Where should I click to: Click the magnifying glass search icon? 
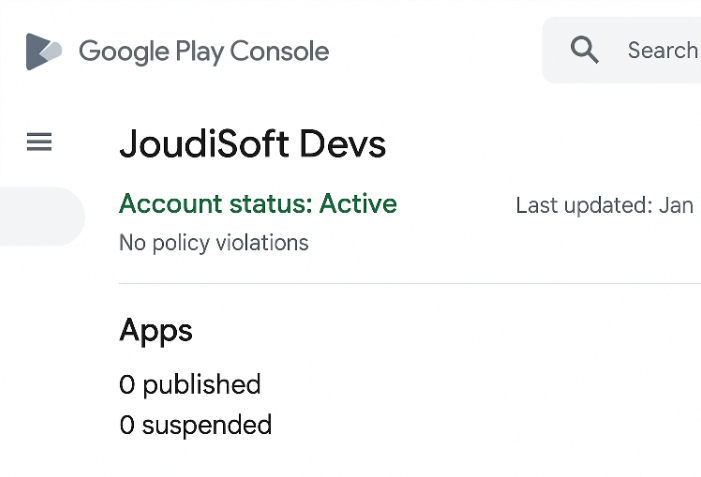(x=584, y=50)
